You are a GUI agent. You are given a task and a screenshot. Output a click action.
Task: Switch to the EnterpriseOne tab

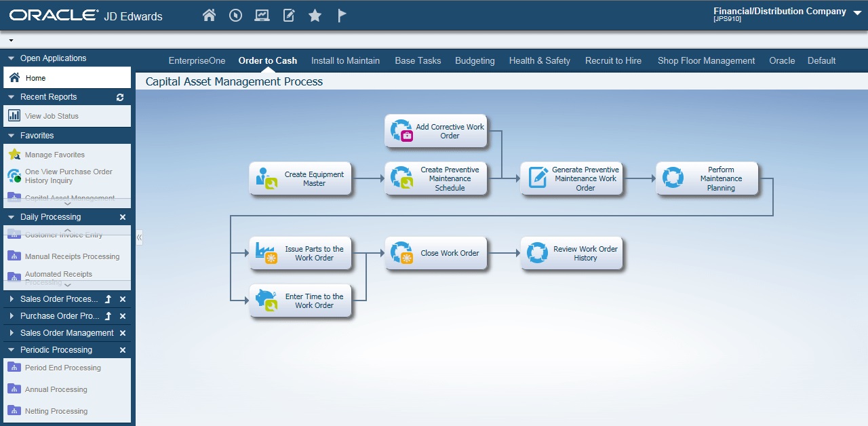tap(197, 60)
